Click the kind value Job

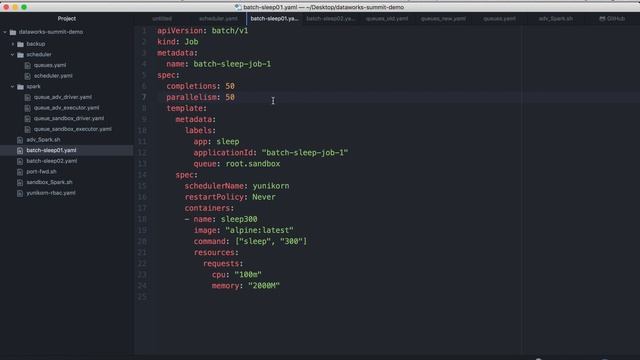(191, 42)
